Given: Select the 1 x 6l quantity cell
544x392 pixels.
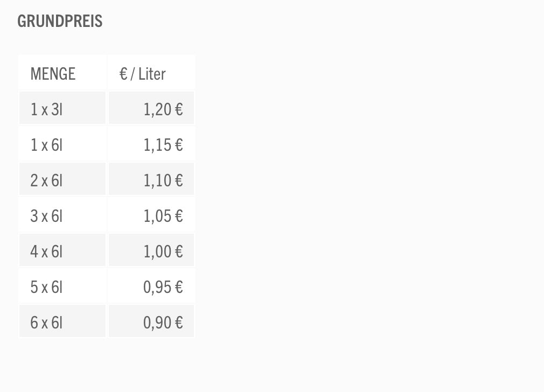Looking at the screenshot, I should (x=46, y=145).
